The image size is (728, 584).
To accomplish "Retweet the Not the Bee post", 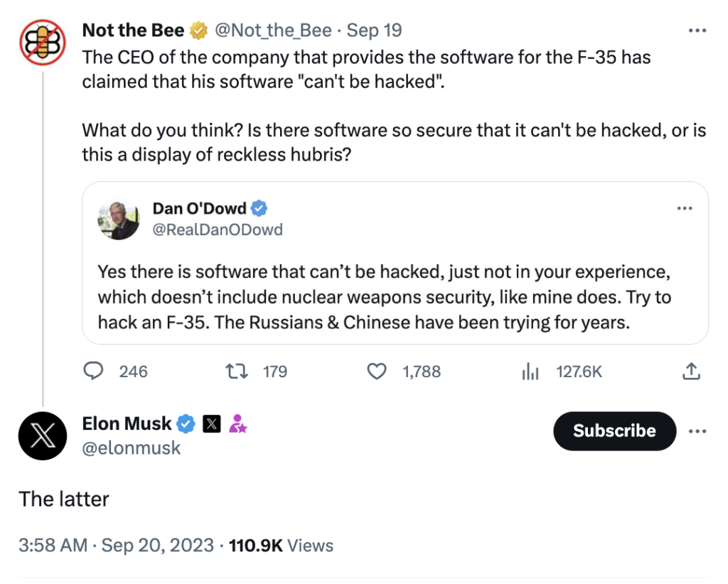I will tap(256, 372).
